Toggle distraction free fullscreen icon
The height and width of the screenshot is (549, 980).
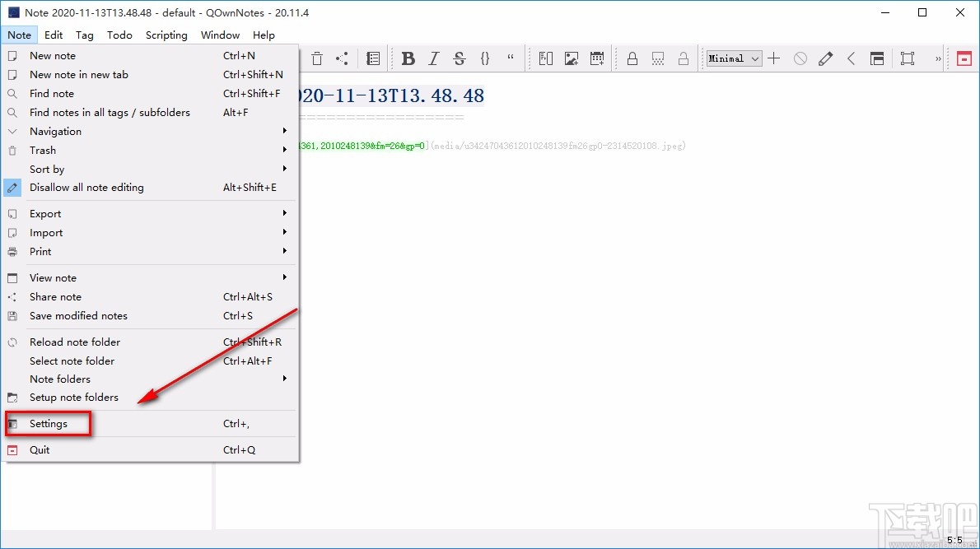[908, 58]
